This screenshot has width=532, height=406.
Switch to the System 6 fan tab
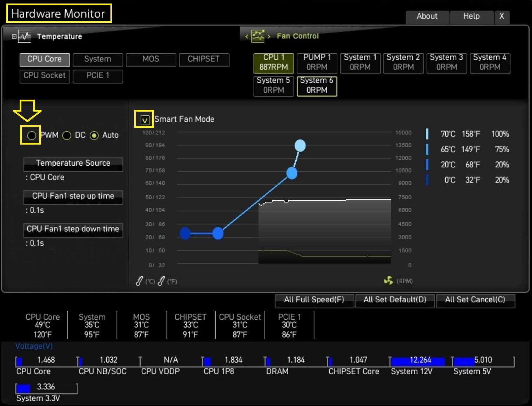(317, 86)
